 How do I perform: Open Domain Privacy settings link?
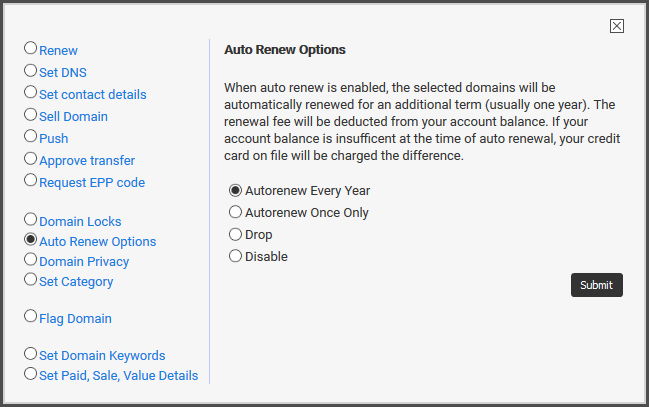(84, 262)
